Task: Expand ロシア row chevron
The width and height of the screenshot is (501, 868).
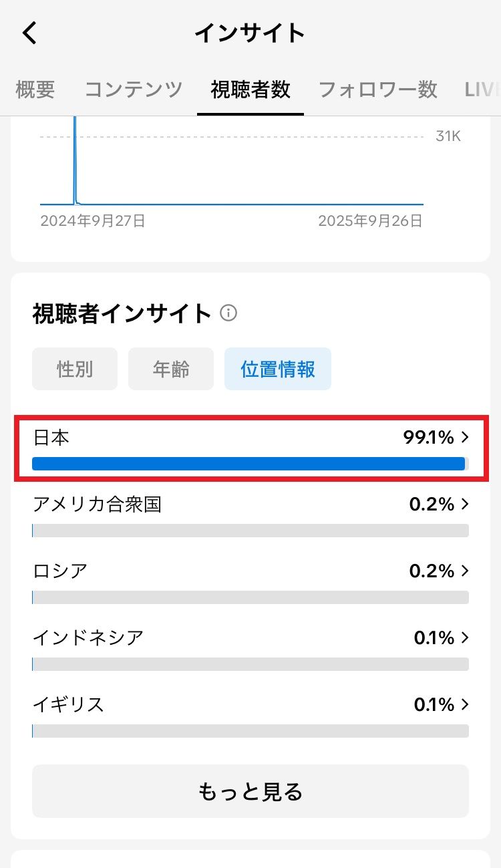Action: (x=466, y=571)
